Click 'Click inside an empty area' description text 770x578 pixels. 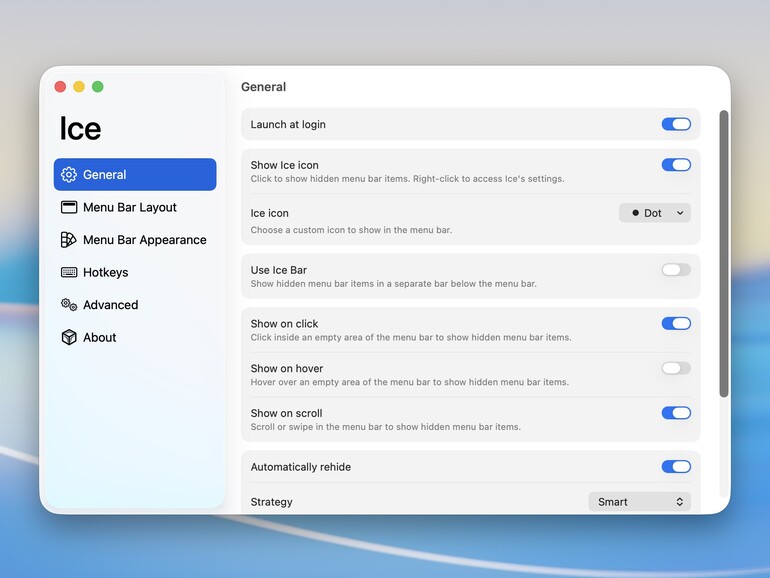pos(411,337)
